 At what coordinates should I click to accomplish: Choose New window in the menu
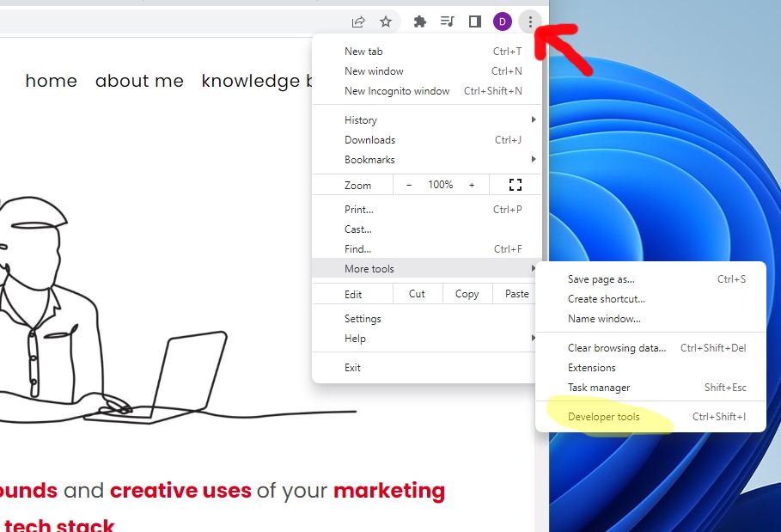[x=427, y=71]
